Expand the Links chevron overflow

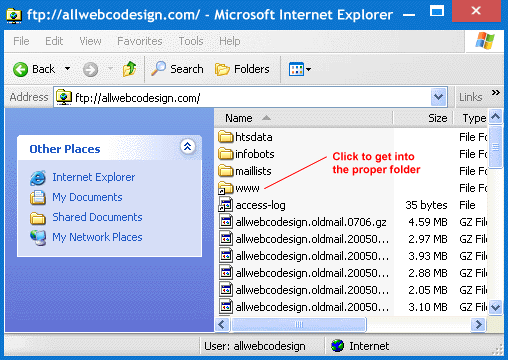tap(496, 92)
